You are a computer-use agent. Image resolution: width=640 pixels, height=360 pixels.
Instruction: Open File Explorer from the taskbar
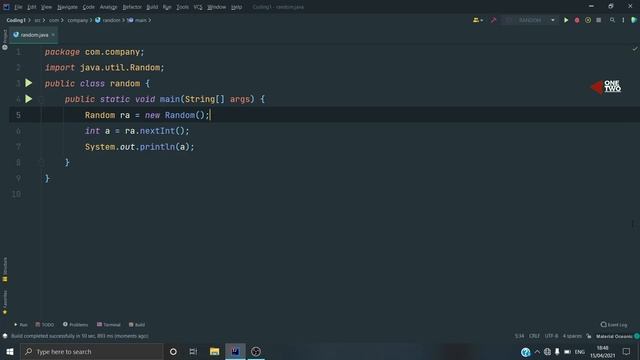[x=214, y=351]
